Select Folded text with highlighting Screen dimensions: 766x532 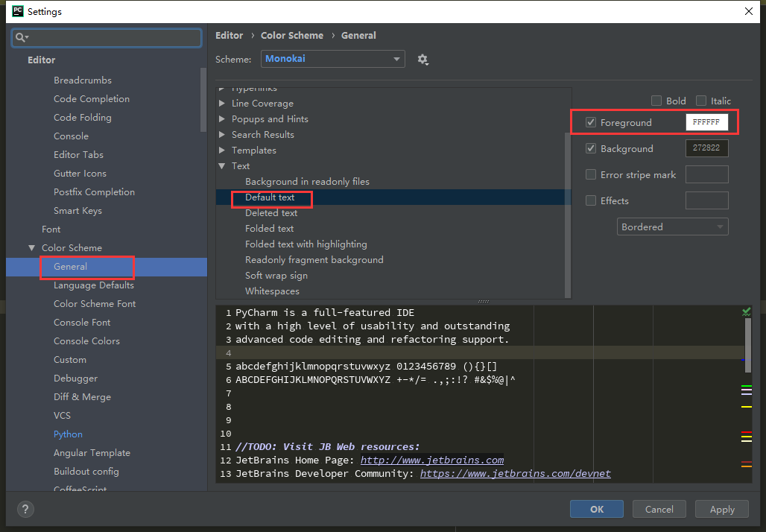tap(306, 244)
